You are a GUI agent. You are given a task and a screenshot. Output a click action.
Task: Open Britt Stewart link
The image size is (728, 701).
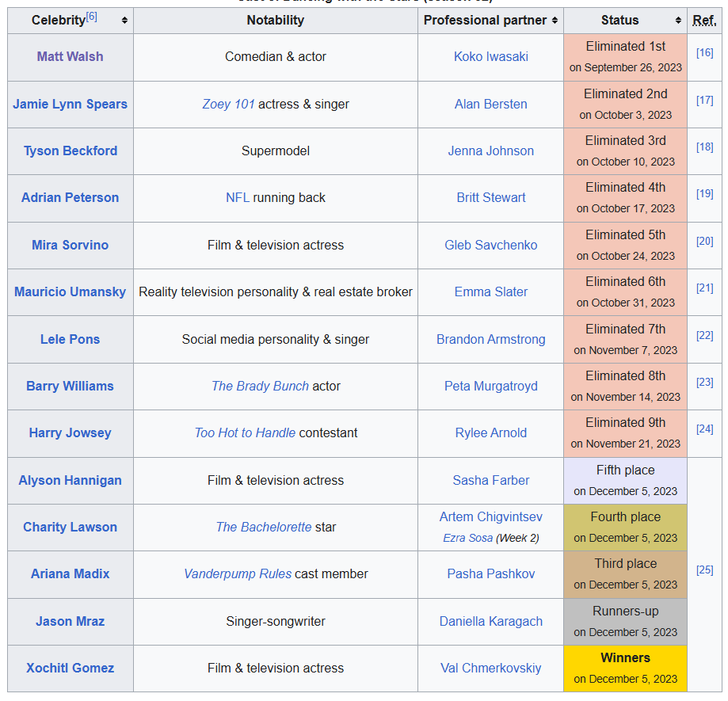point(491,198)
